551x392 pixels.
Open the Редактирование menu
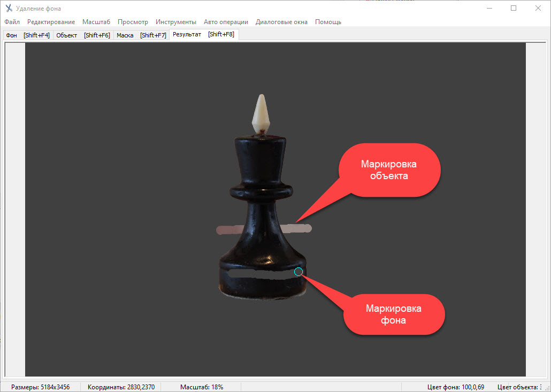click(51, 22)
